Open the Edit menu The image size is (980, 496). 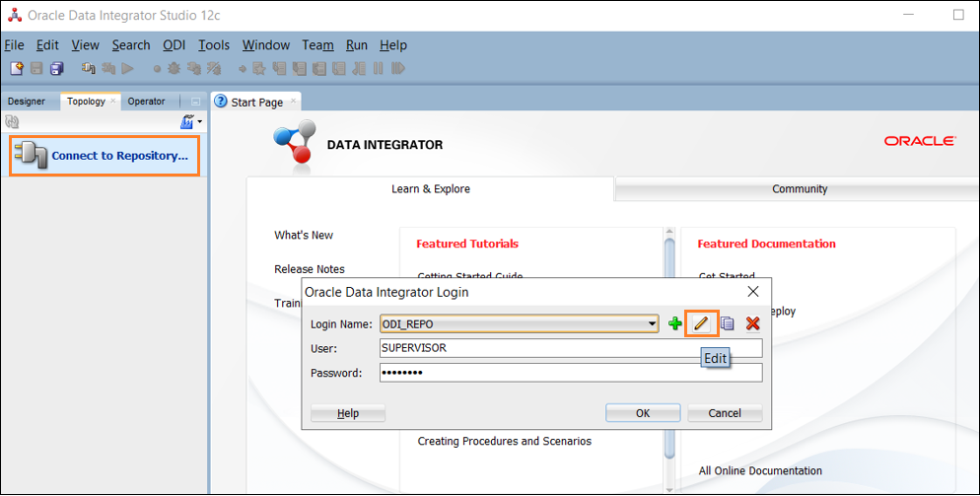47,45
